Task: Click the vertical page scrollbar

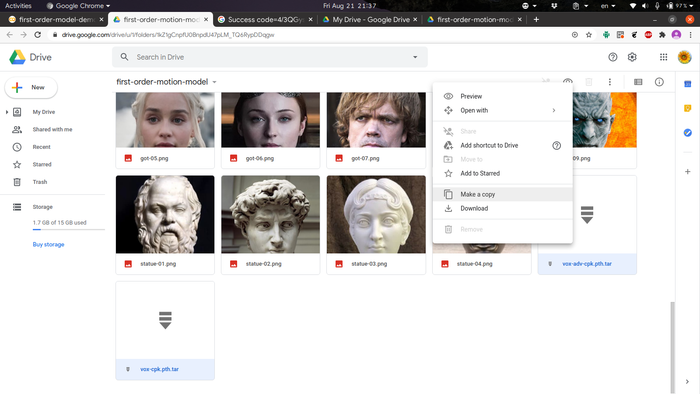Action: pos(672,347)
